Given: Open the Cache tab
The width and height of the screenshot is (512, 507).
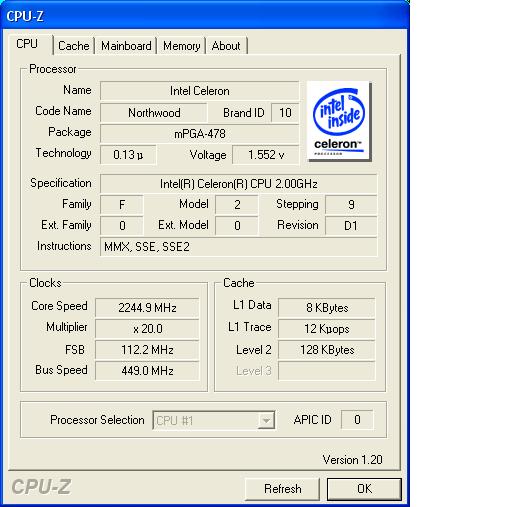Looking at the screenshot, I should (74, 46).
